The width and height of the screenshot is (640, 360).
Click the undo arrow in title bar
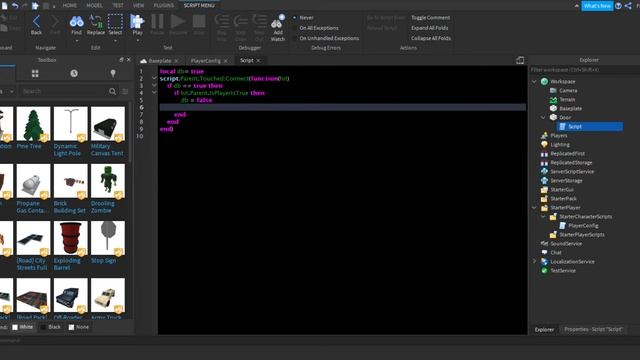click(15, 5)
